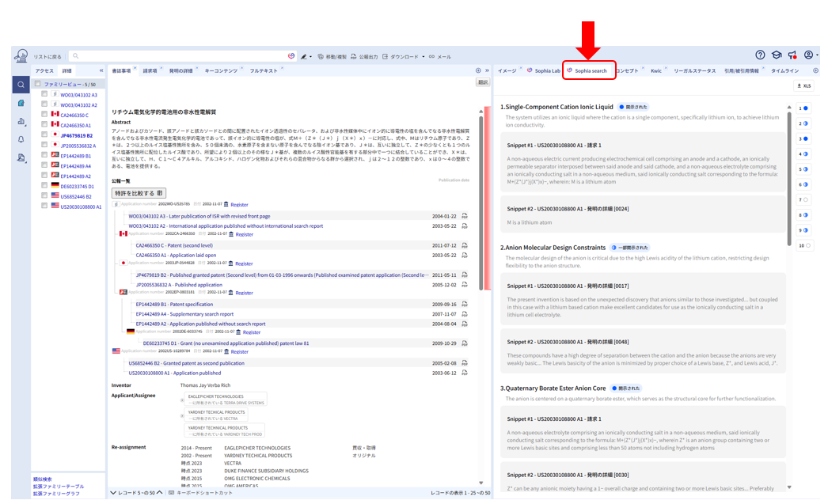The height and width of the screenshot is (504, 828).
Task: Check the US20030108800 A1 checkbox
Action: tap(44, 206)
